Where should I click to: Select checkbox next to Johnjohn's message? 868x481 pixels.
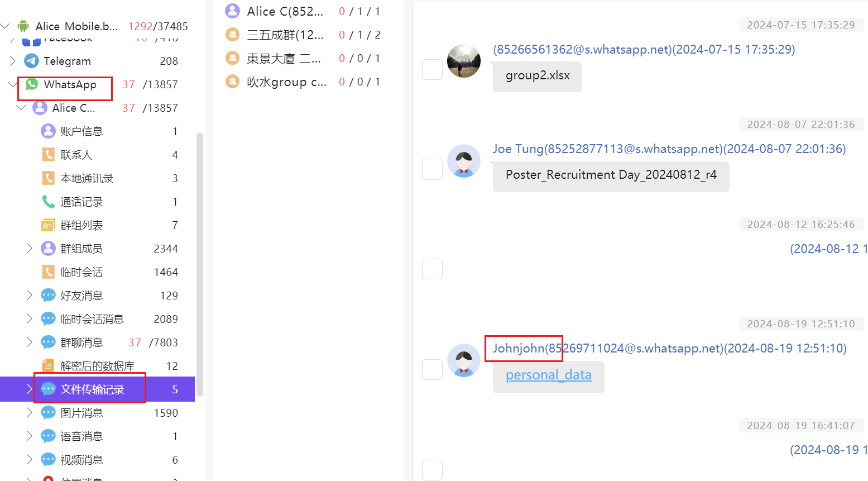[432, 369]
